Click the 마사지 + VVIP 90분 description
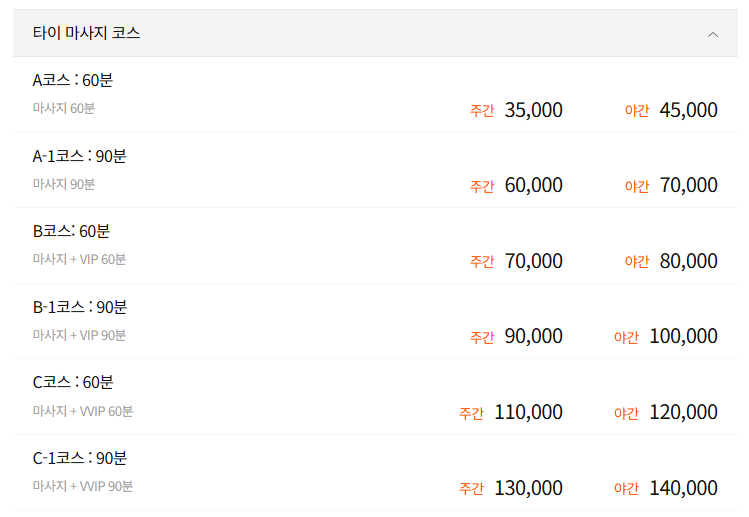This screenshot has height=517, width=749. pyautogui.click(x=83, y=486)
